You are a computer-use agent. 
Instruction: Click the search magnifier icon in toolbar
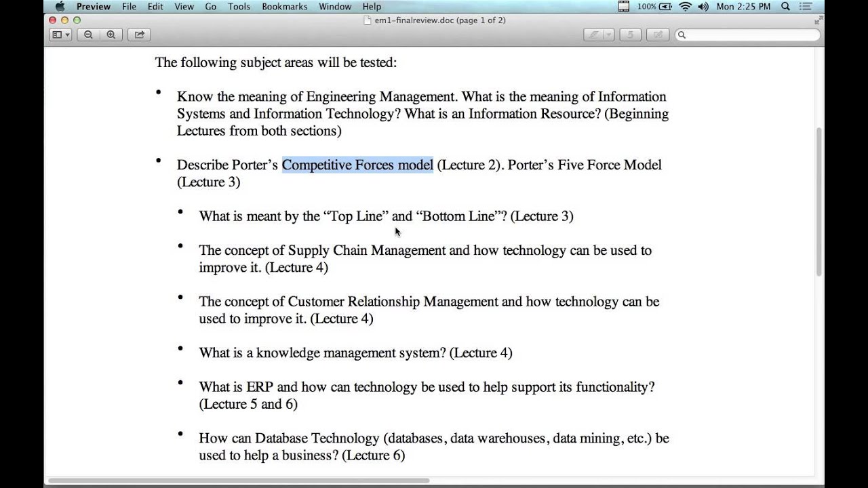(682, 35)
